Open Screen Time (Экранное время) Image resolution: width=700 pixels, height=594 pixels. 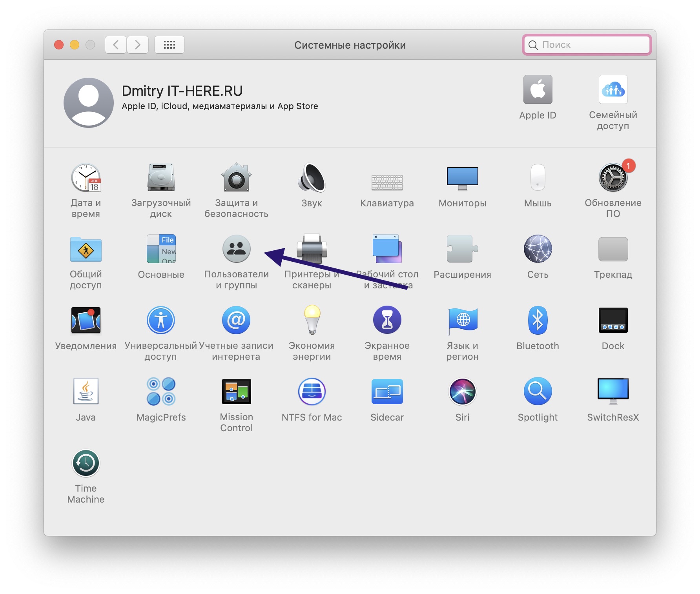pyautogui.click(x=387, y=321)
